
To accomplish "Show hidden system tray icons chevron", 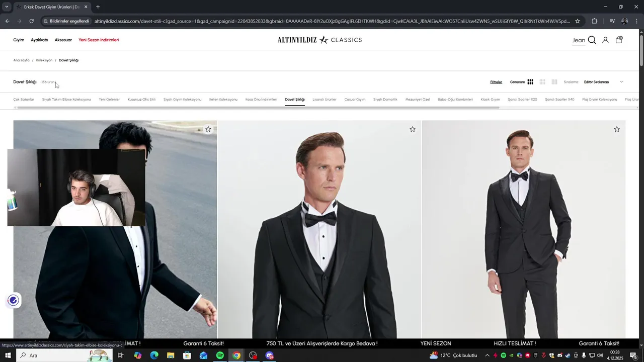I will click(x=487, y=355).
